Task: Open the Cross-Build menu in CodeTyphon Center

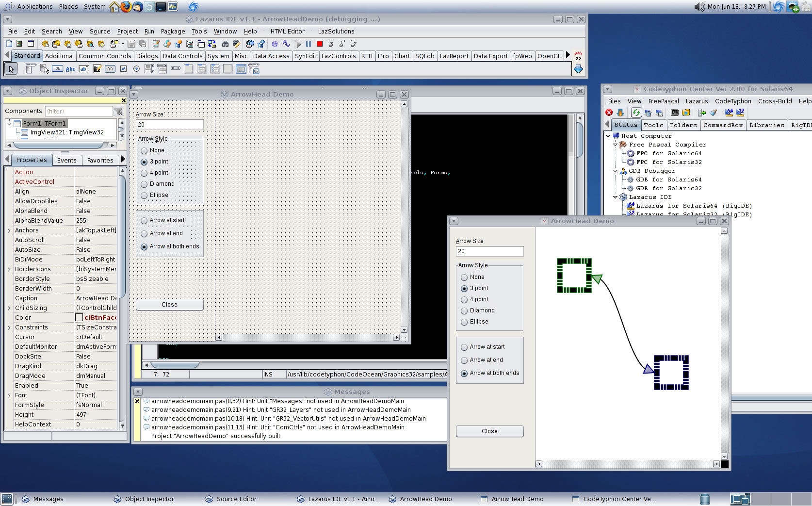Action: 775,101
